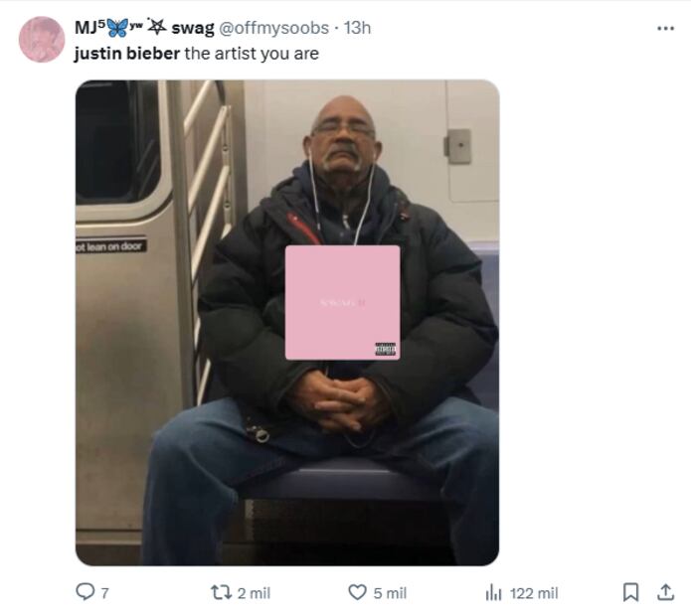Open the view analytics bar chart icon

[493, 593]
